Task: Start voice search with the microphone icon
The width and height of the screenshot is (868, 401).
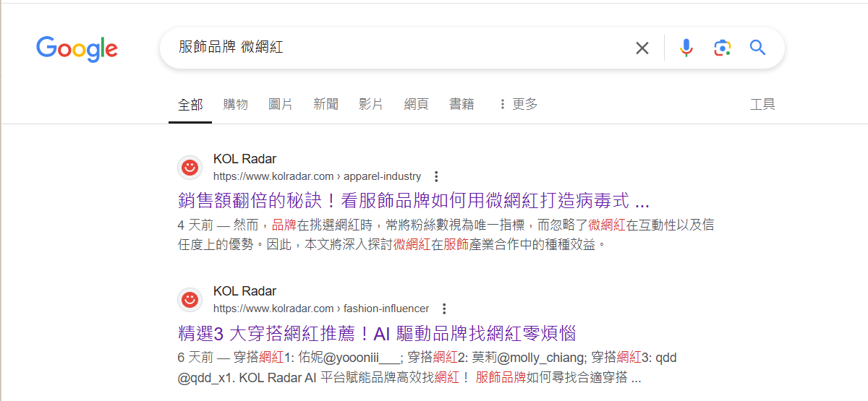Action: click(x=686, y=48)
